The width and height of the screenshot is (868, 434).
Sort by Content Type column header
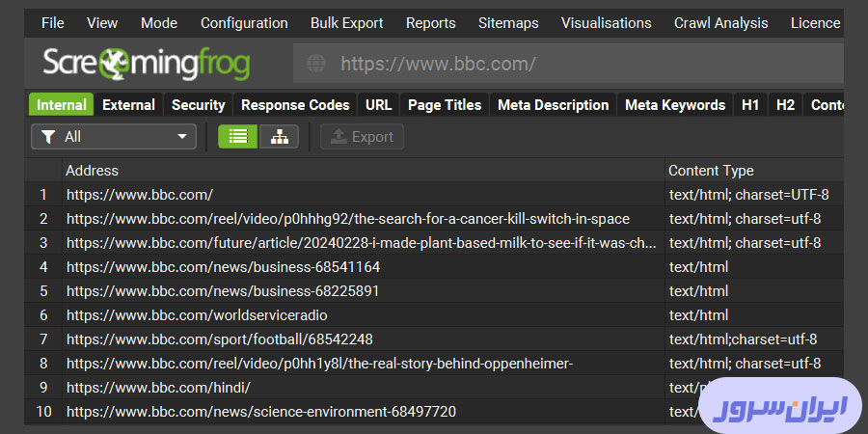711,171
